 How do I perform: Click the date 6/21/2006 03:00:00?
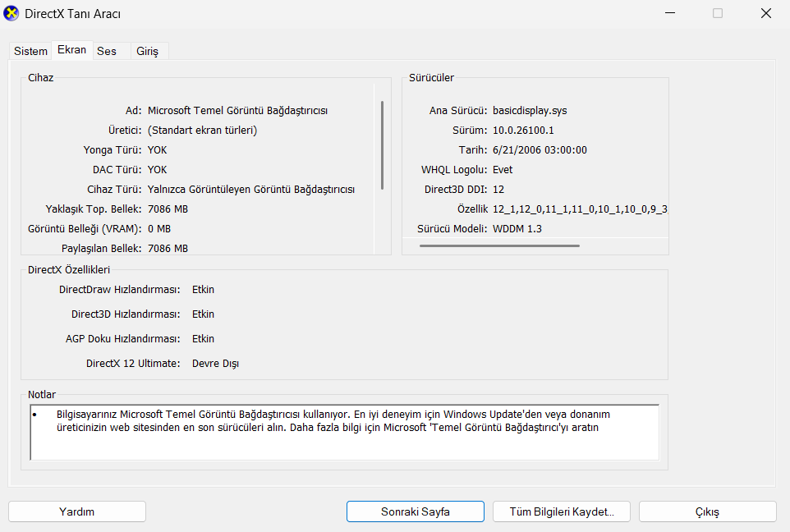[x=540, y=149]
